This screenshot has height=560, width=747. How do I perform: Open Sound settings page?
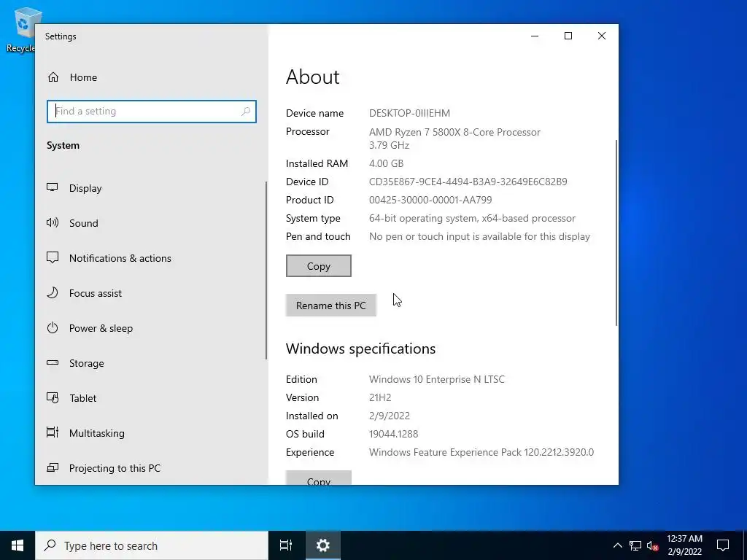click(x=150, y=223)
